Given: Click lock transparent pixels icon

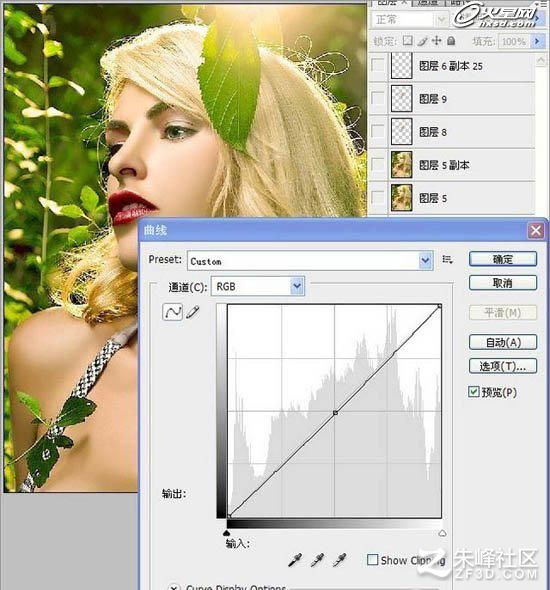Looking at the screenshot, I should point(408,40).
